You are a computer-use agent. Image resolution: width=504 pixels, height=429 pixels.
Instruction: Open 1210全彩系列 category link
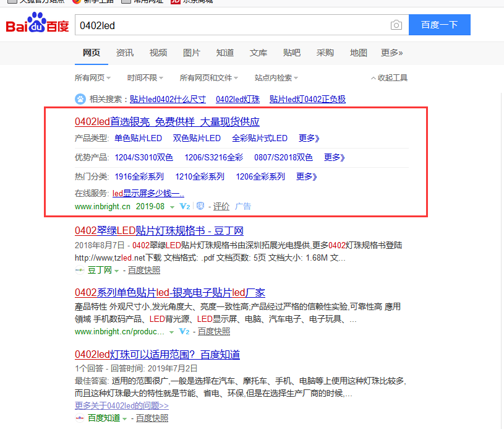[200, 176]
